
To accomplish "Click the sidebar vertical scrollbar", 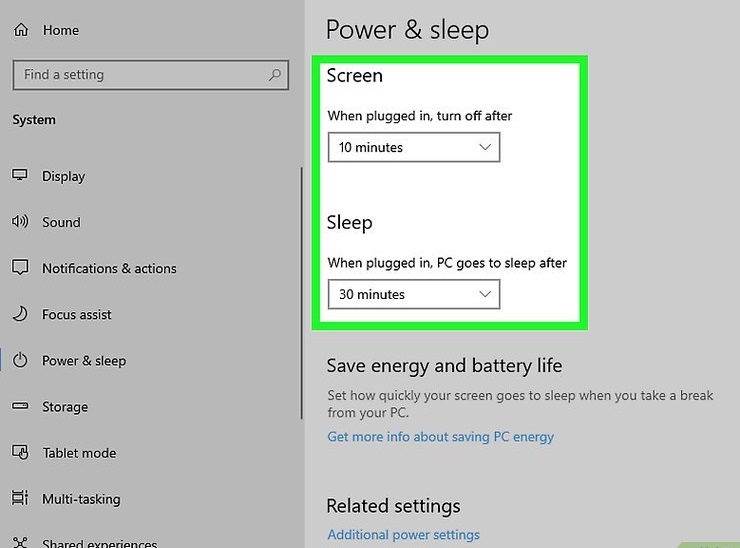I will click(x=301, y=293).
